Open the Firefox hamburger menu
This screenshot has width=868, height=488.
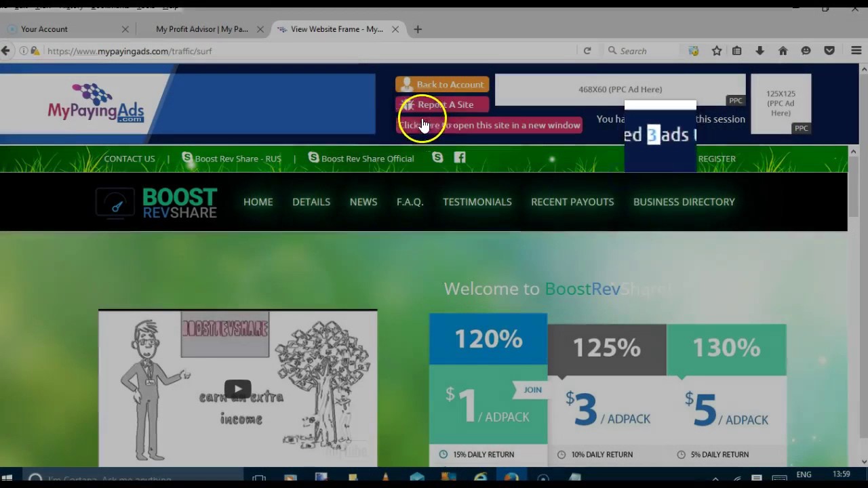856,51
